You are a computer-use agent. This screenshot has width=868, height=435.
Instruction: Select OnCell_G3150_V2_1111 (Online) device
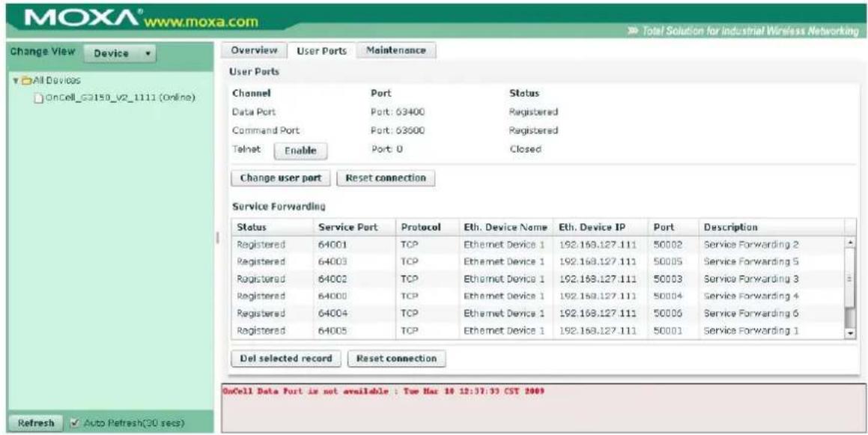click(x=120, y=98)
